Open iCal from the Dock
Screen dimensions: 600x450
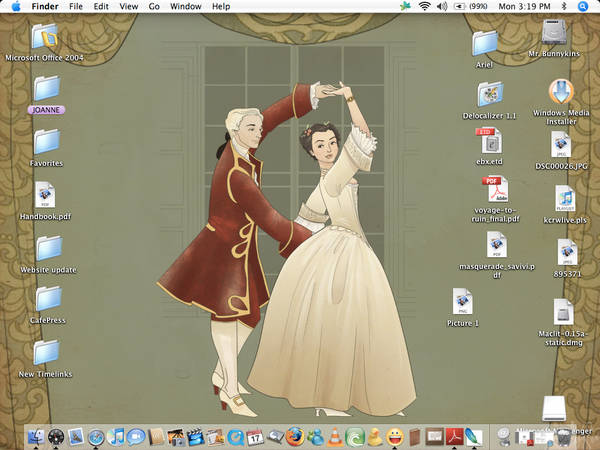click(x=255, y=437)
